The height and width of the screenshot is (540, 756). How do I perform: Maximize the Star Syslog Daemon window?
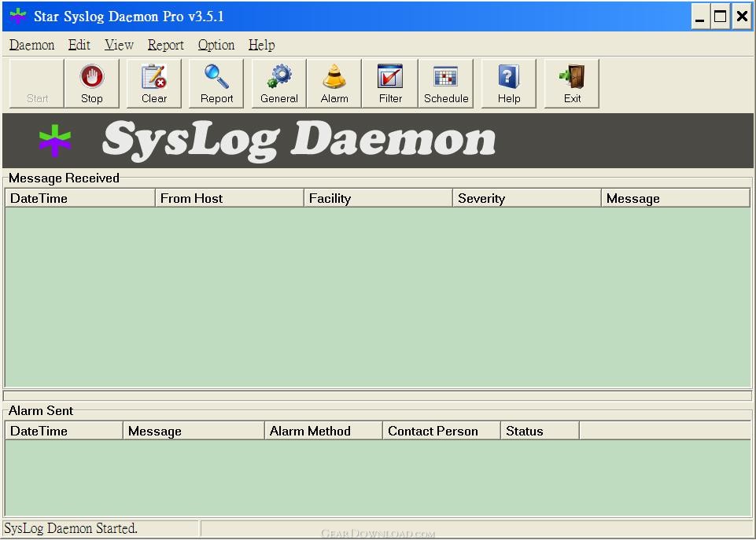(x=721, y=17)
